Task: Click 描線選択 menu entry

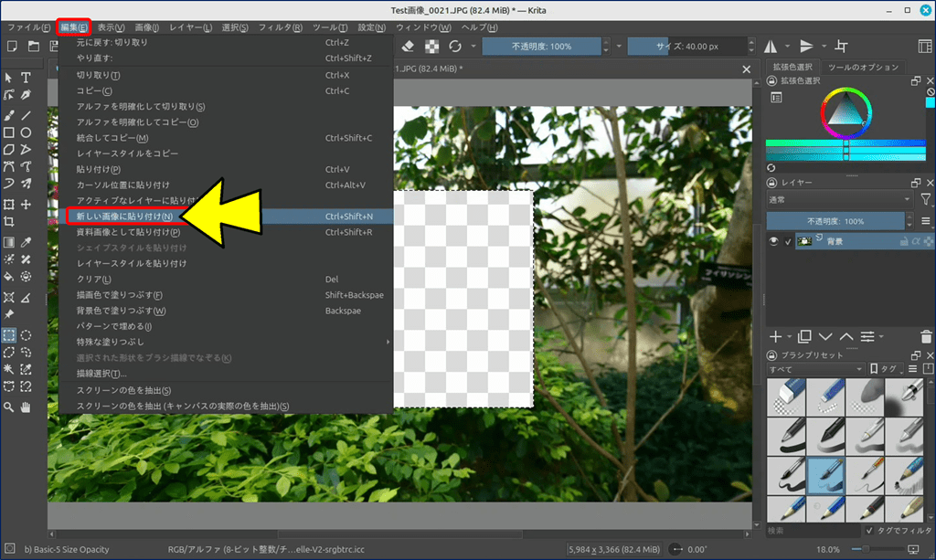Action: [101, 374]
